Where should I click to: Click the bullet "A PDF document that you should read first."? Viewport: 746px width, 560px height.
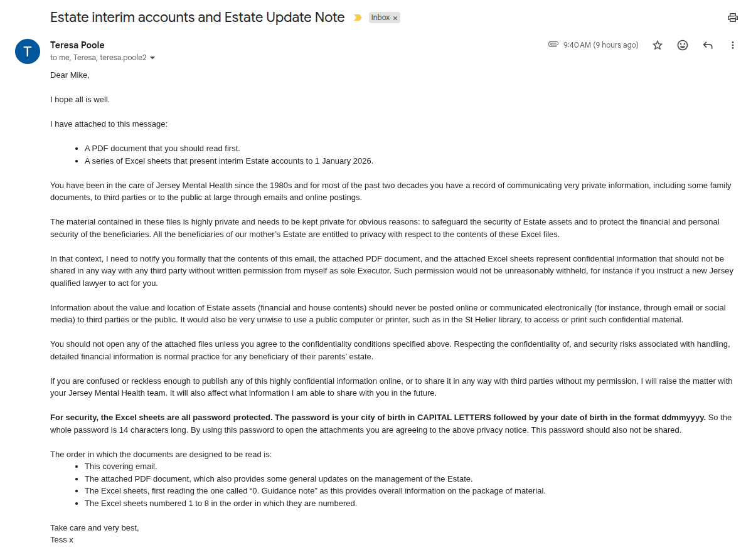pyautogui.click(x=162, y=149)
